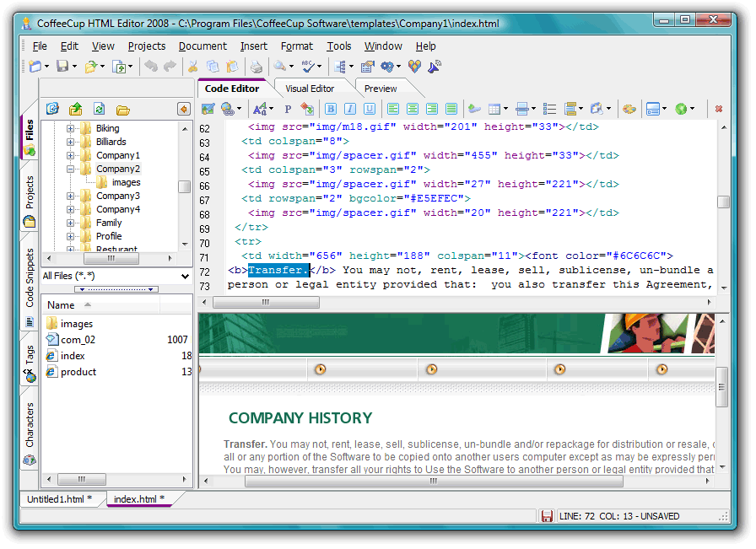This screenshot has height=549, width=756.
Task: Center align text
Action: click(x=413, y=109)
